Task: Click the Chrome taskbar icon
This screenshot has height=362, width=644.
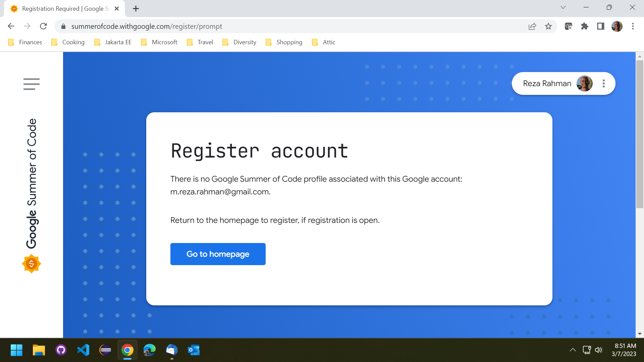Action: click(127, 350)
